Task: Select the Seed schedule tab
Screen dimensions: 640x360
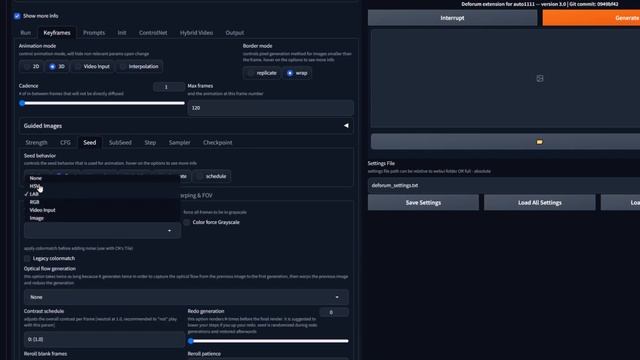Action: [90, 142]
